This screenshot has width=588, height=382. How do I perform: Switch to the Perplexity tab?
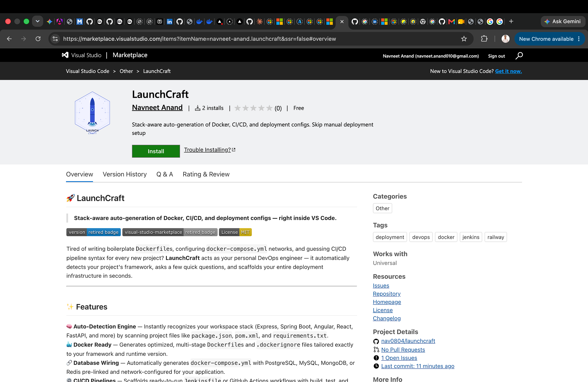pos(160,22)
